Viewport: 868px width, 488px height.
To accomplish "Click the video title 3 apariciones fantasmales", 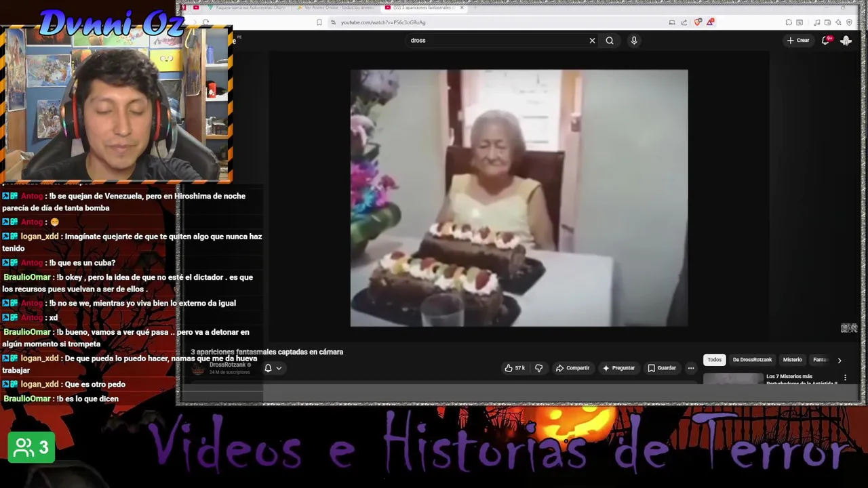I will [267, 352].
